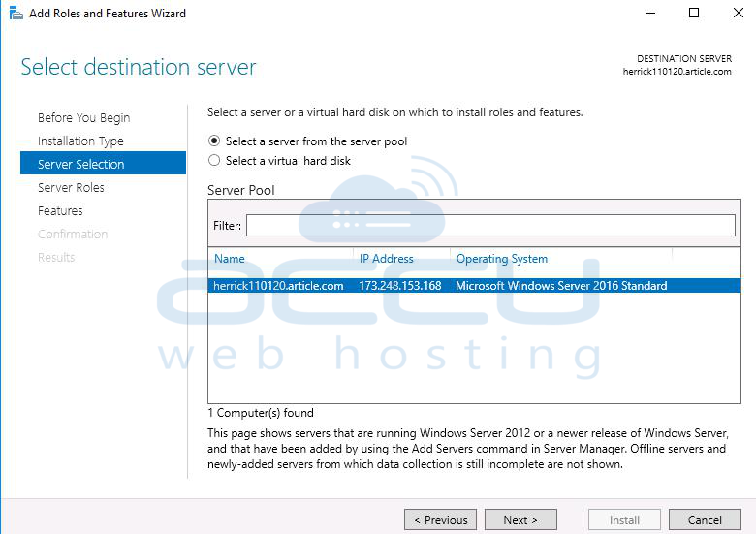Click the wizard icon in title bar
The width and height of the screenshot is (756, 534).
pos(16,13)
